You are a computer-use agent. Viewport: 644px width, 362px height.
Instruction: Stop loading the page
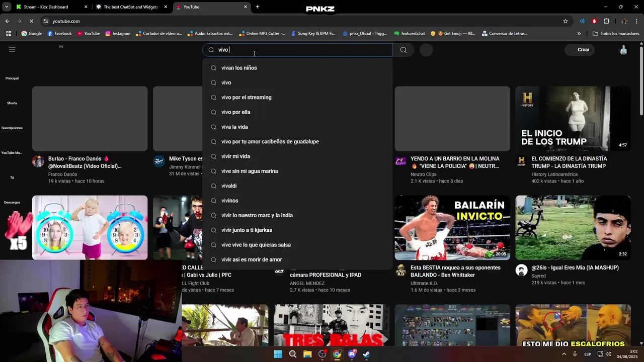coord(31,21)
